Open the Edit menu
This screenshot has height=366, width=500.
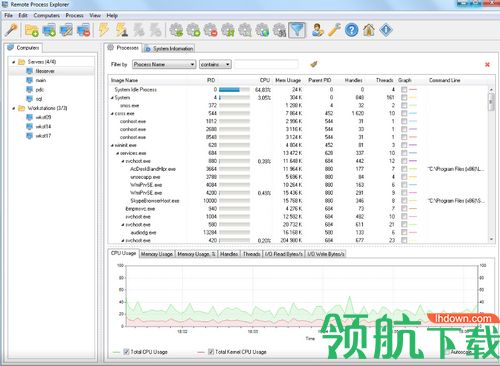click(x=23, y=16)
